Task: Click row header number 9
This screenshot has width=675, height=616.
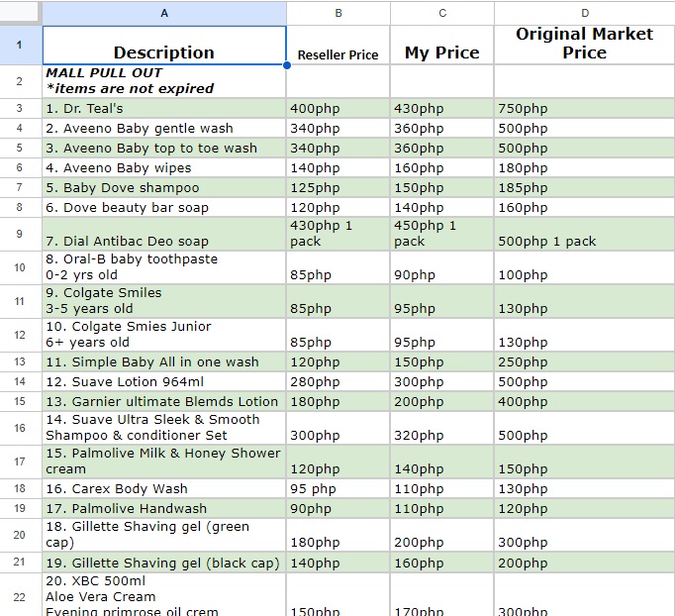Action: point(20,234)
